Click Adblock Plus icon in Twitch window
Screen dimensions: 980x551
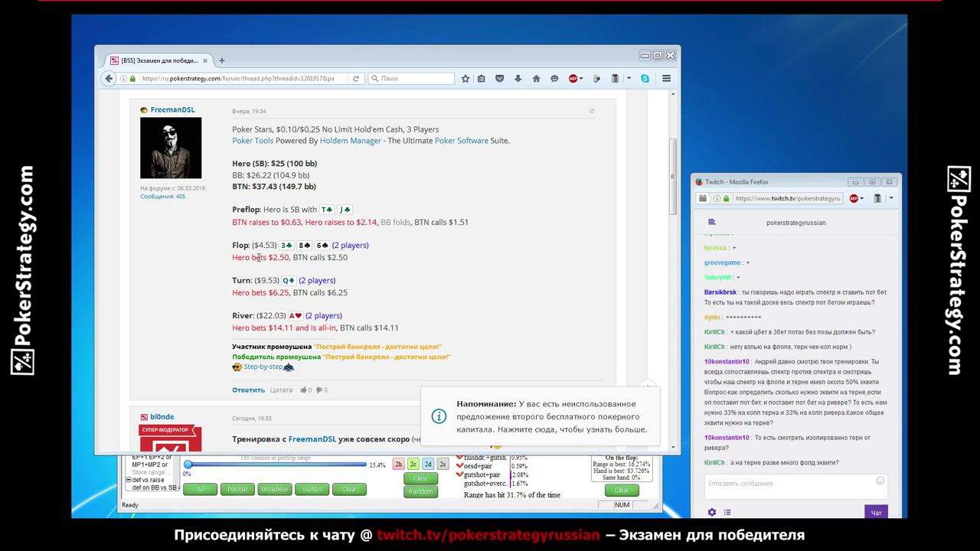pos(854,198)
